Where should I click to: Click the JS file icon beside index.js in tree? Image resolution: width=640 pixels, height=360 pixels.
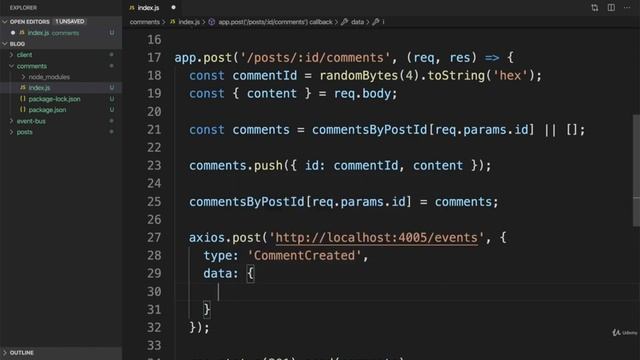coord(23,87)
